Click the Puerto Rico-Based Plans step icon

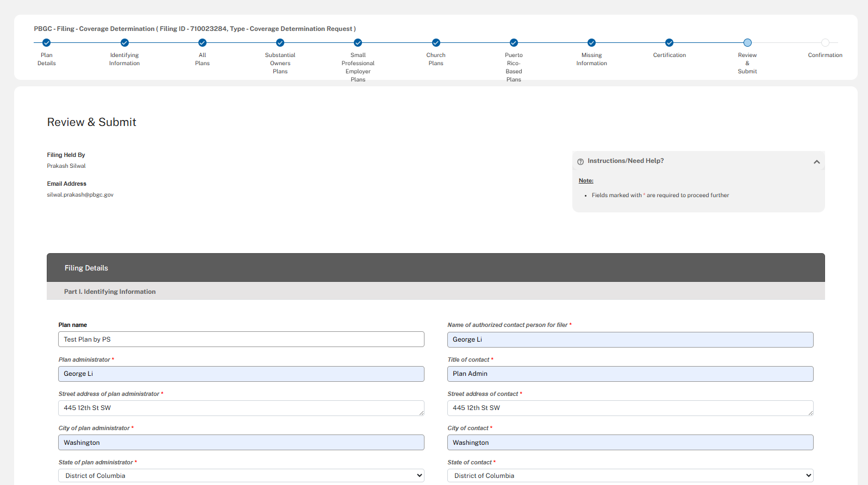514,43
